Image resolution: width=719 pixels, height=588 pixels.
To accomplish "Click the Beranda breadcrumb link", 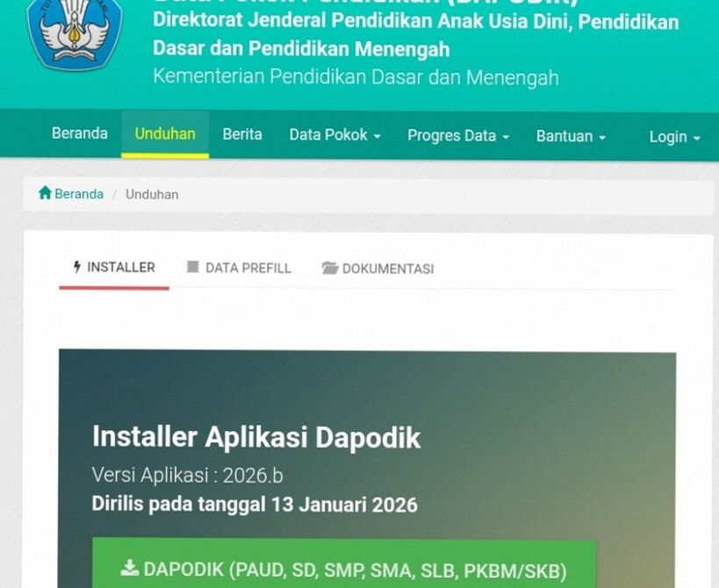I will pos(78,194).
